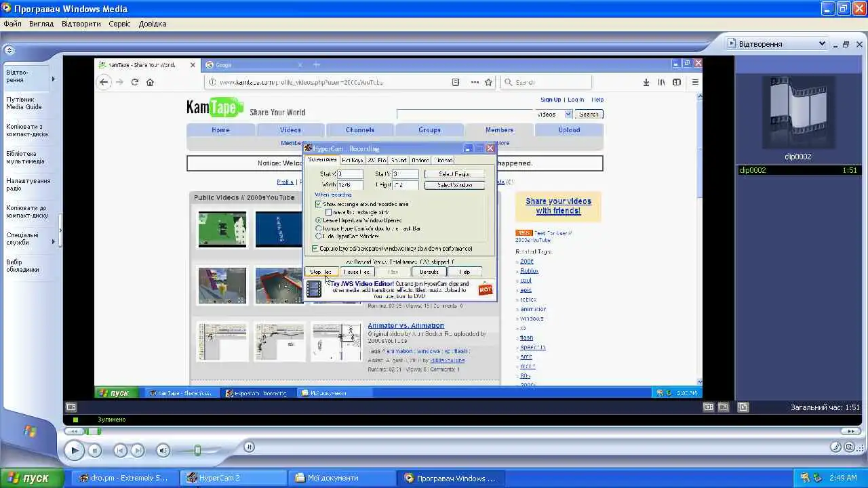Image resolution: width=868 pixels, height=488 pixels.
Task: Click the 2:49 AM system tray clock
Action: [843, 478]
